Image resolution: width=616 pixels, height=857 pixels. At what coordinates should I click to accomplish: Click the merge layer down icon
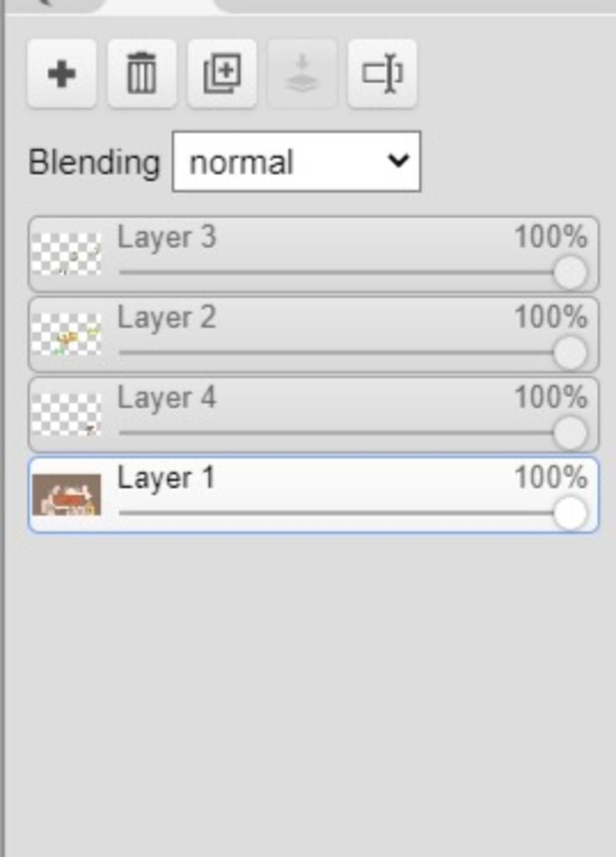click(x=302, y=74)
